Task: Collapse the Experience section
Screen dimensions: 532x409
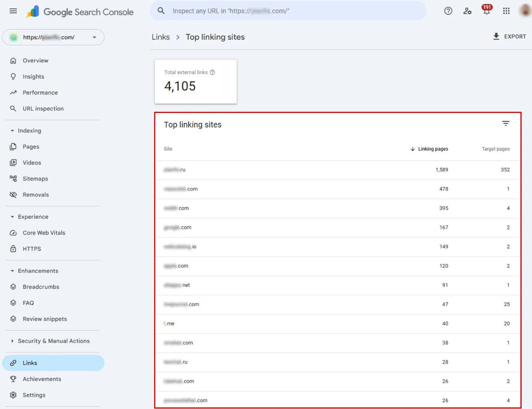Action: (x=12, y=217)
